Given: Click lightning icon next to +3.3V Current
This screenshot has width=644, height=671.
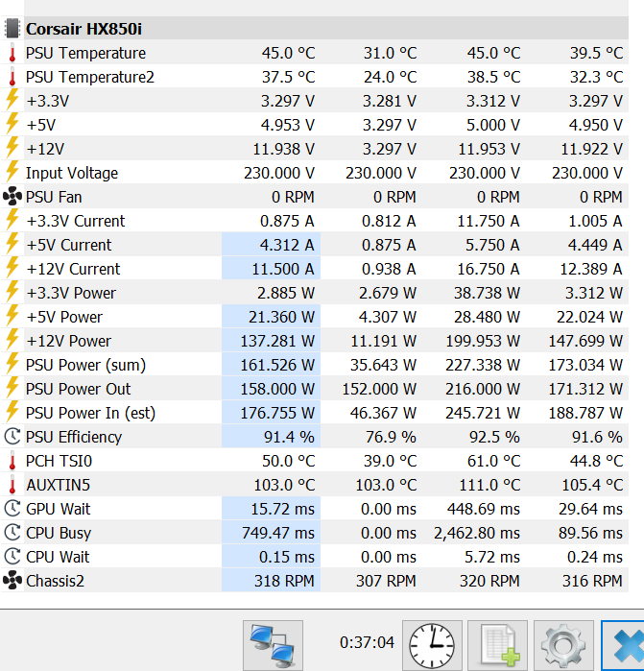Looking at the screenshot, I should click(x=12, y=220).
